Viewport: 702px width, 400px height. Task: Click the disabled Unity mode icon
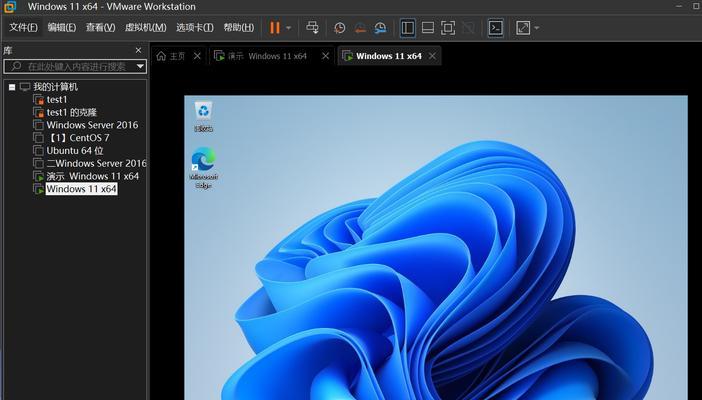(x=468, y=28)
